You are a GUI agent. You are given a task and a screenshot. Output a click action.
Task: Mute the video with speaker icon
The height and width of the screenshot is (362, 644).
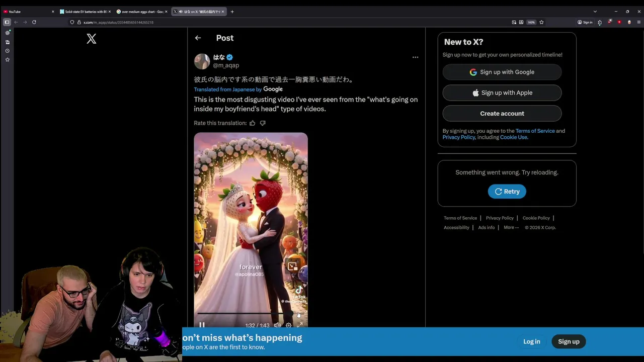[277, 325]
